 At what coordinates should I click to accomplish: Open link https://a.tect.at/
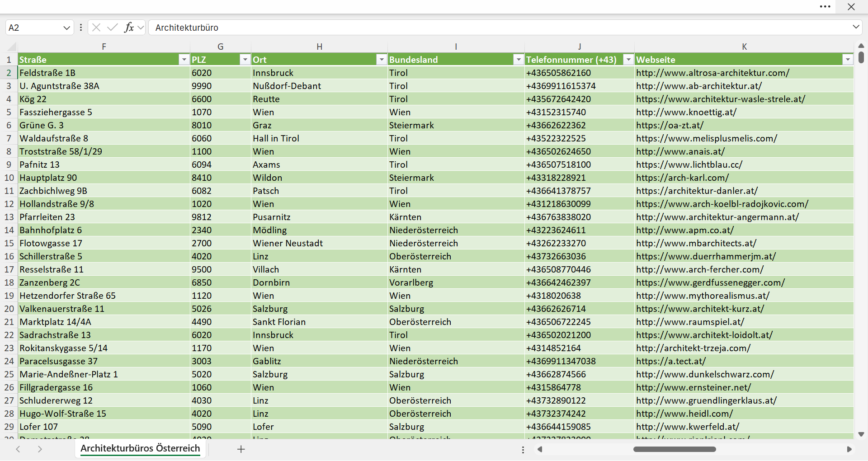[x=671, y=361]
